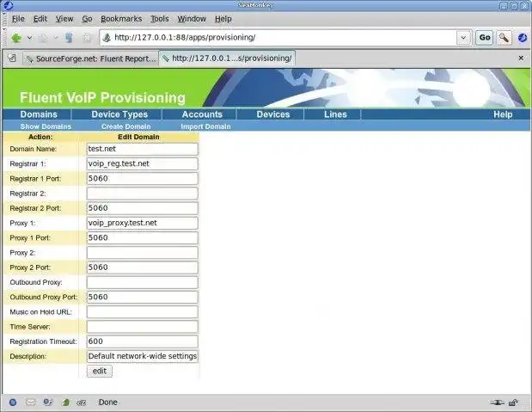Click the Registration Timeout field
Image resolution: width=532 pixels, height=412 pixels.
[142, 341]
